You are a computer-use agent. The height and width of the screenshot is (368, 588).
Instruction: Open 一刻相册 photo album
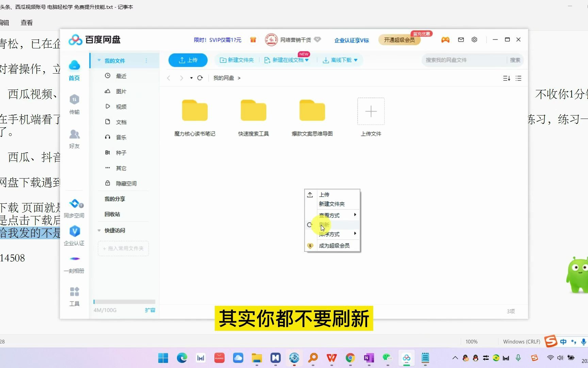(74, 264)
